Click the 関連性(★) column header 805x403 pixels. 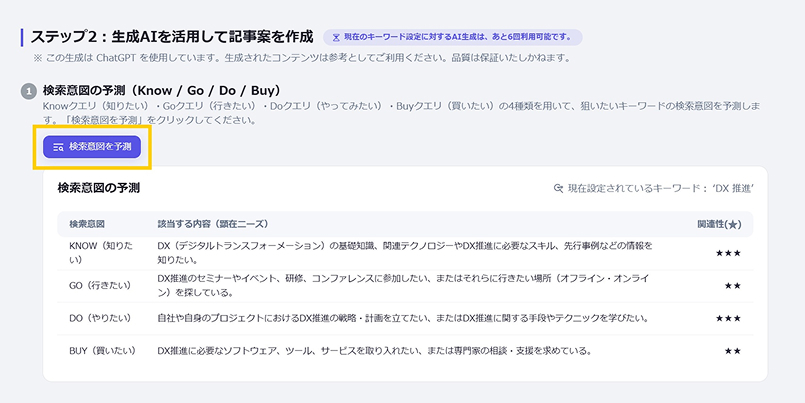coord(719,224)
